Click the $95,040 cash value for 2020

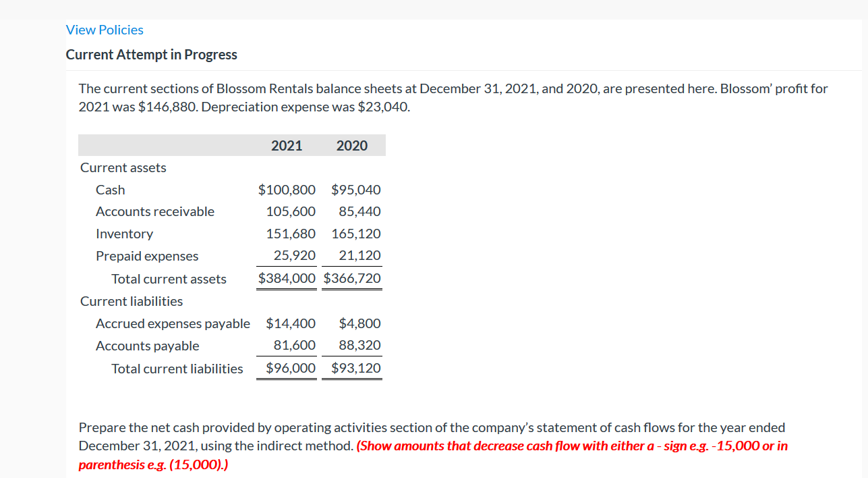(x=356, y=190)
